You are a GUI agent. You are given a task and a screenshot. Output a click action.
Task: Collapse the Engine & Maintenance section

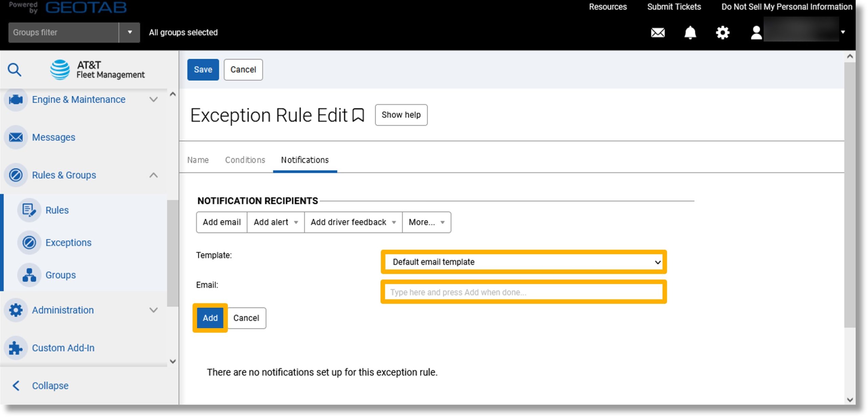click(x=154, y=100)
